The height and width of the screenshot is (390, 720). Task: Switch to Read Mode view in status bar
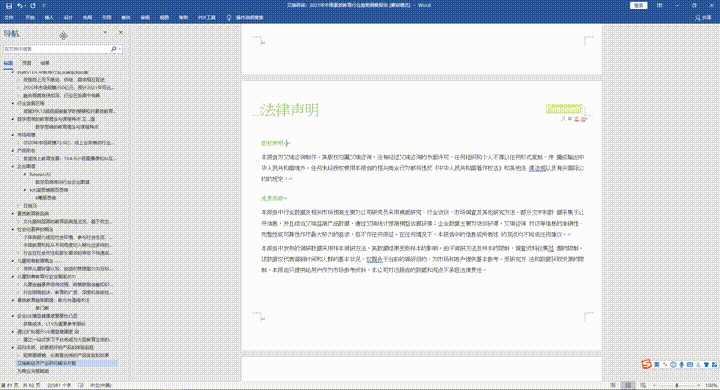coord(613,385)
